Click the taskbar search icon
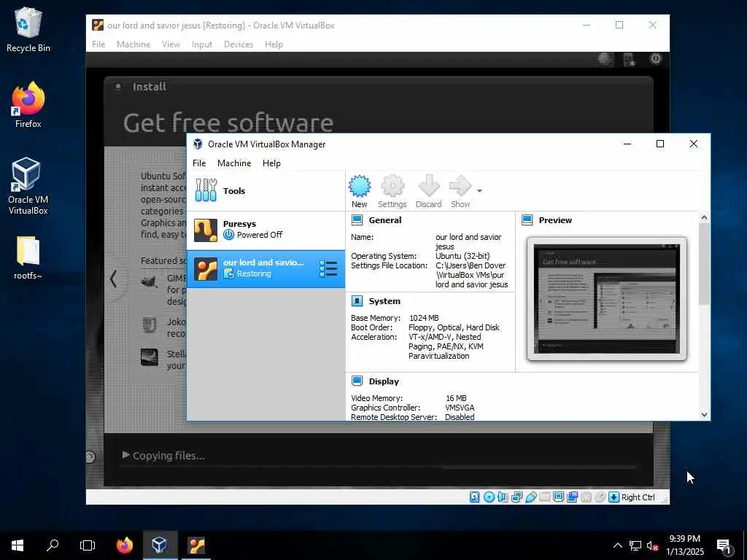This screenshot has height=560, width=747. tap(53, 545)
